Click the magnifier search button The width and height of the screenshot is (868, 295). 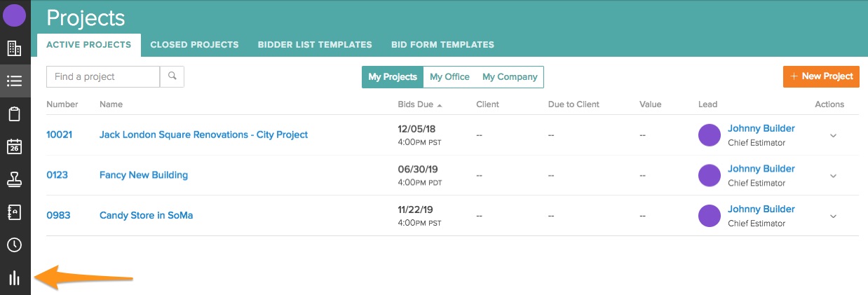[172, 76]
